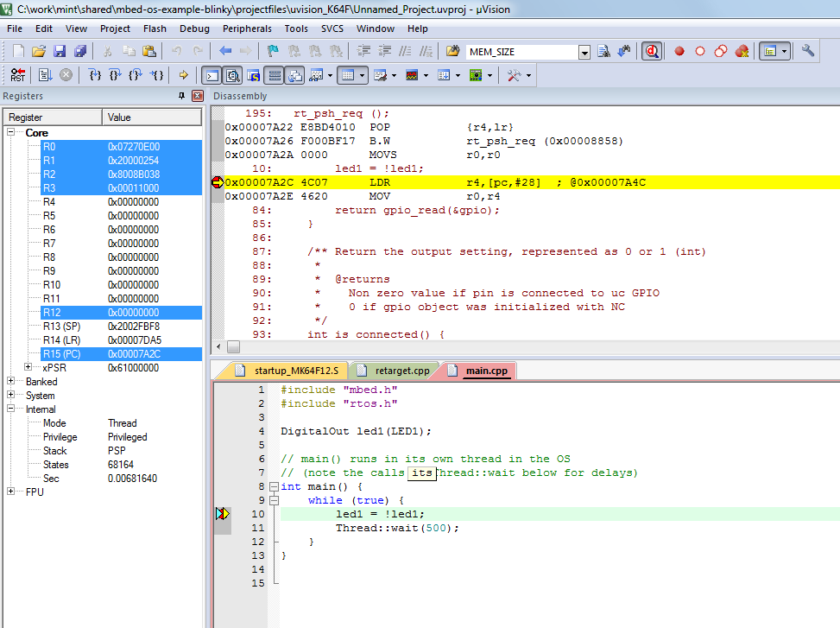Click the Run program icon
The image size is (840, 628).
coord(44,75)
